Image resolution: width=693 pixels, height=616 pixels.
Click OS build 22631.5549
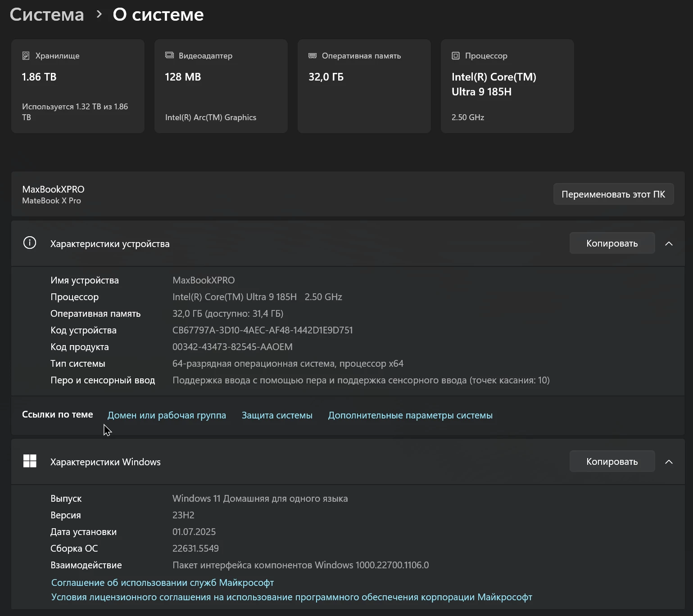point(195,549)
